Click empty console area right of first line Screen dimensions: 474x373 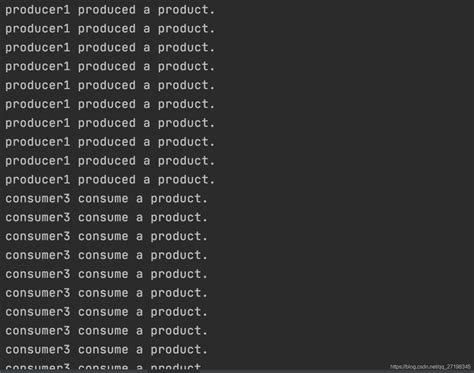click(x=343, y=10)
